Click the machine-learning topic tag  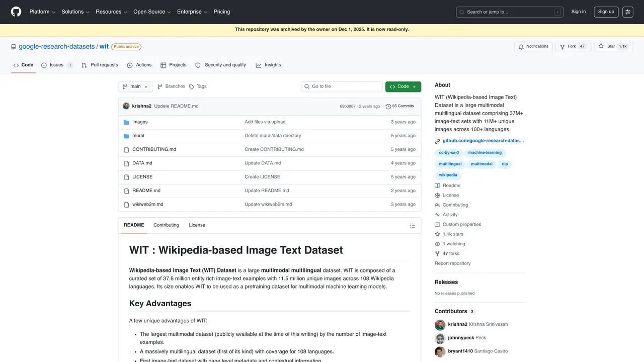click(x=485, y=152)
